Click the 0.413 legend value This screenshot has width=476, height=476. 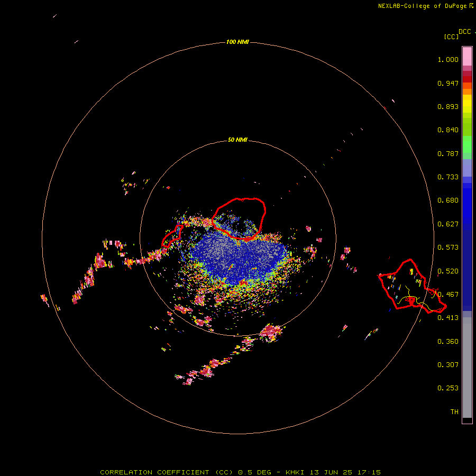point(448,318)
